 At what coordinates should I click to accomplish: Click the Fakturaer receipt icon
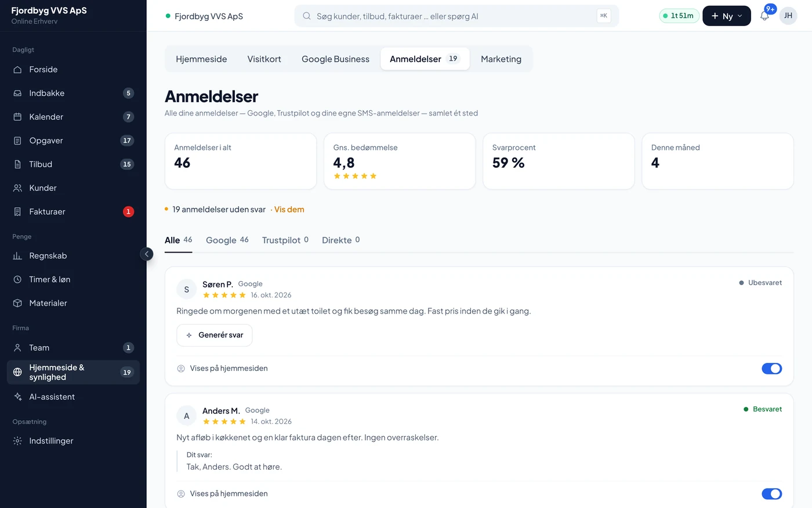point(17,212)
